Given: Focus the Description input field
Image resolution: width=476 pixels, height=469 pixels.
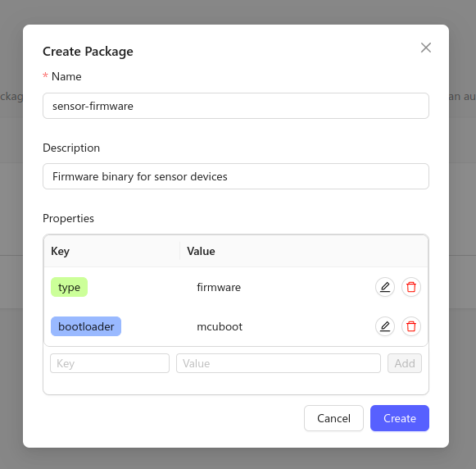Looking at the screenshot, I should click(x=236, y=176).
